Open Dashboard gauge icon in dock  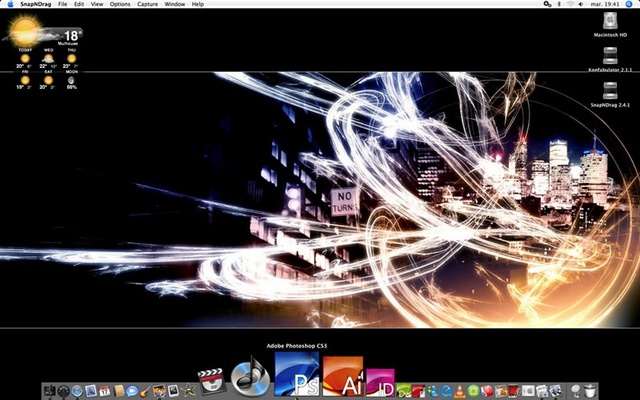point(63,391)
